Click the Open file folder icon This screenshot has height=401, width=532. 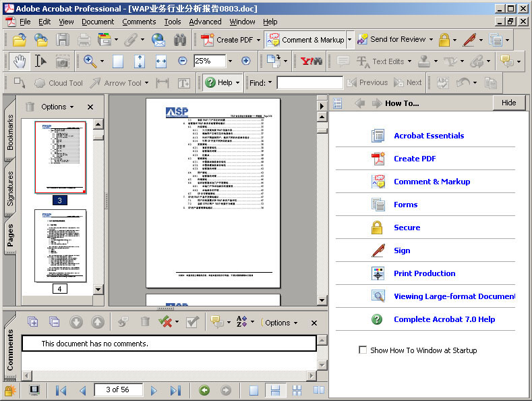pyautogui.click(x=20, y=40)
